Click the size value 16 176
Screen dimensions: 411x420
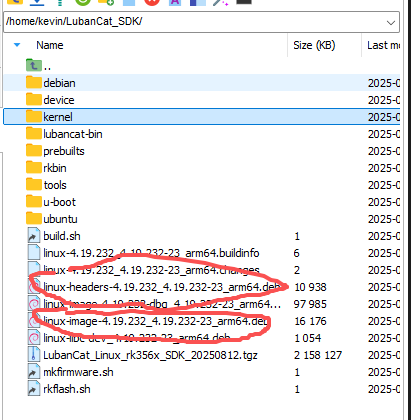[310, 321]
